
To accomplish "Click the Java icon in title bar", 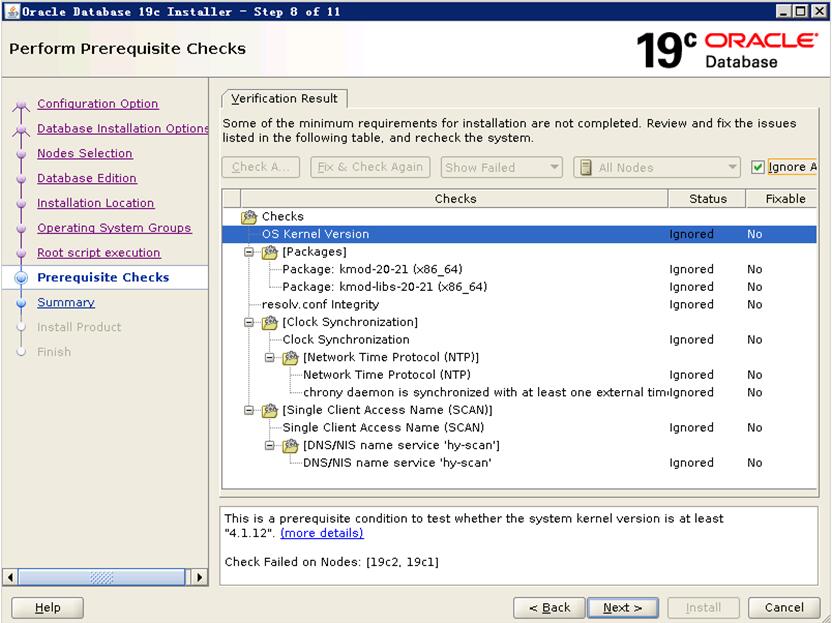I will (13, 11).
